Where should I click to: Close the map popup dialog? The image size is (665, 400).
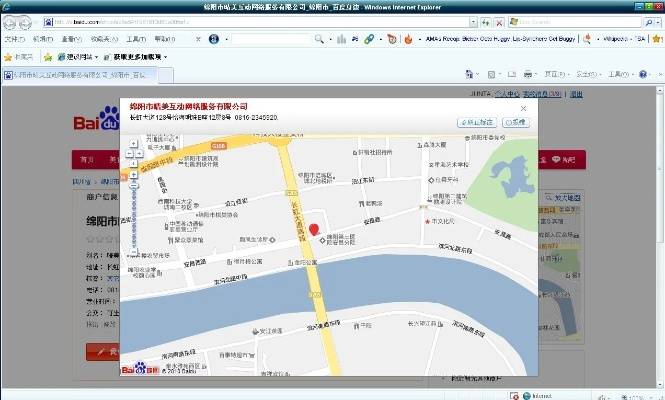523,107
